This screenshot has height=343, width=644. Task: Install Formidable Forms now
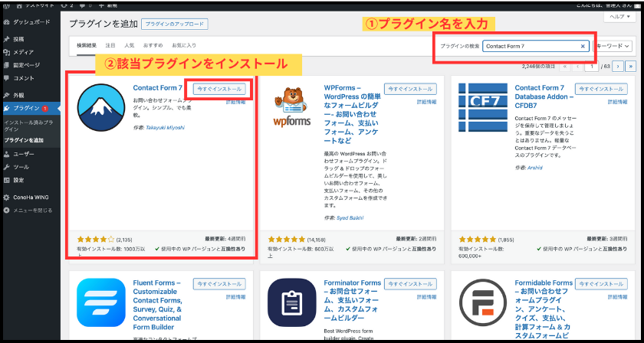pyautogui.click(x=601, y=284)
